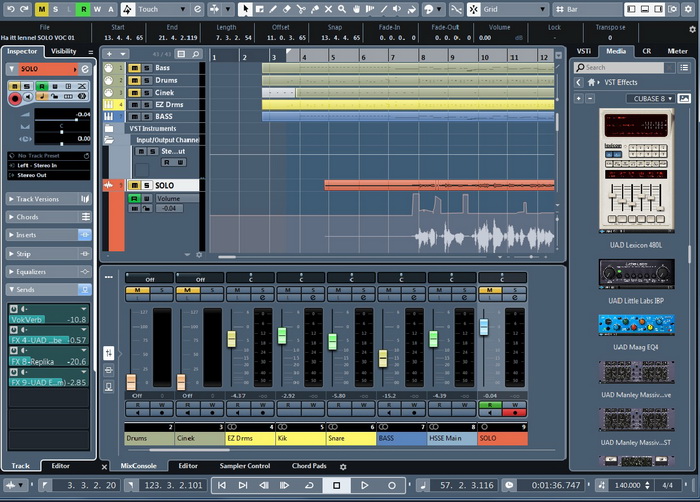Click the media Search field

[x=619, y=68]
